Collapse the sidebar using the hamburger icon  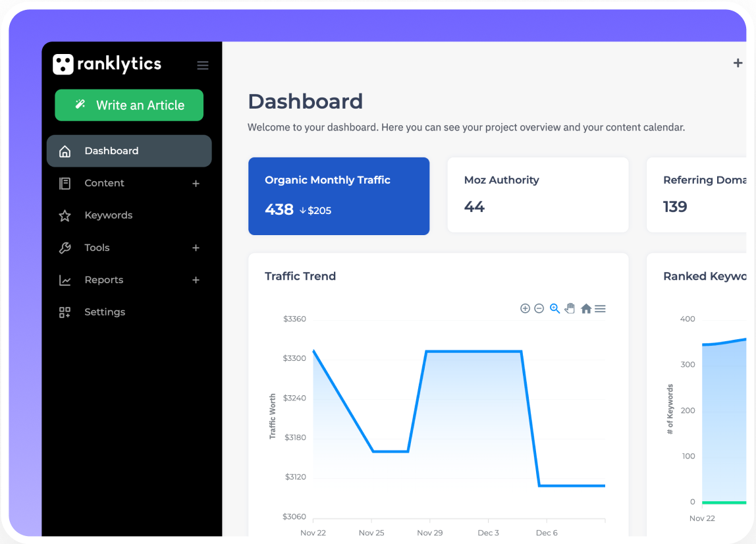point(203,65)
